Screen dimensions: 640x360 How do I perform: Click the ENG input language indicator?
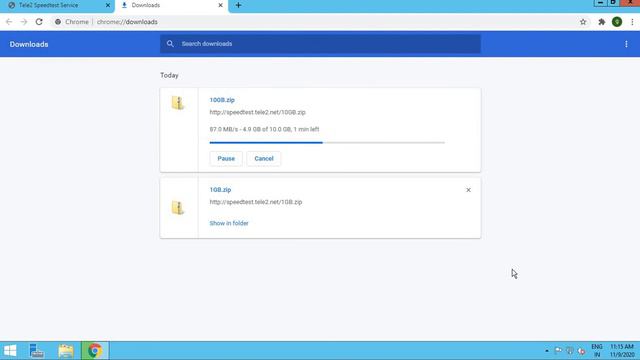pyautogui.click(x=597, y=351)
